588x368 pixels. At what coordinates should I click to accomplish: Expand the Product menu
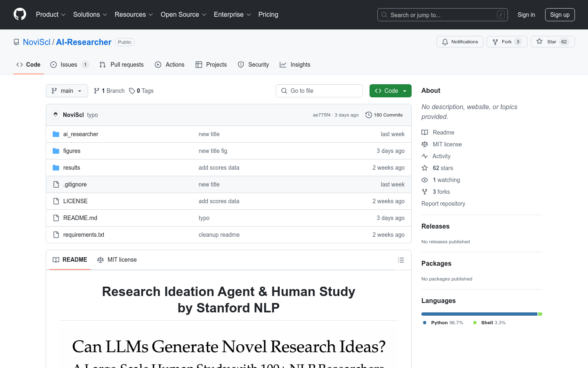click(51, 15)
